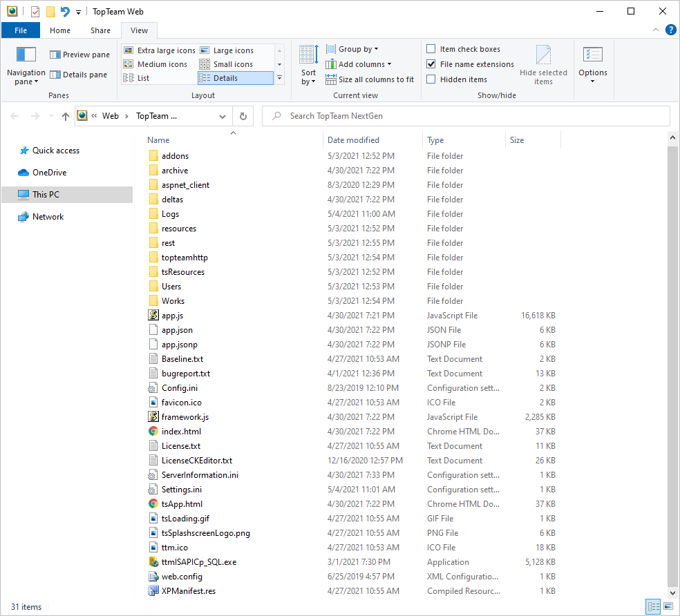Sort by the Type column header
Viewport: 680px width, 616px height.
coord(464,140)
